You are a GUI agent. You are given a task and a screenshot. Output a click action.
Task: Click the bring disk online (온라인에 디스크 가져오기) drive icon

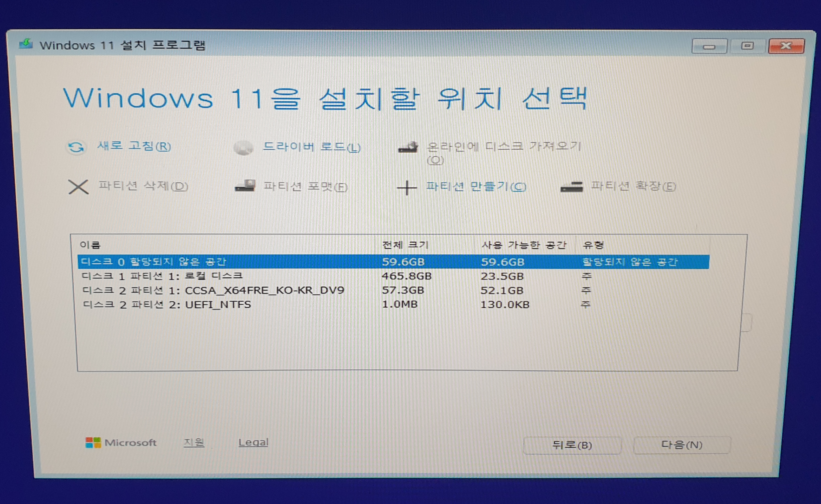(x=408, y=147)
